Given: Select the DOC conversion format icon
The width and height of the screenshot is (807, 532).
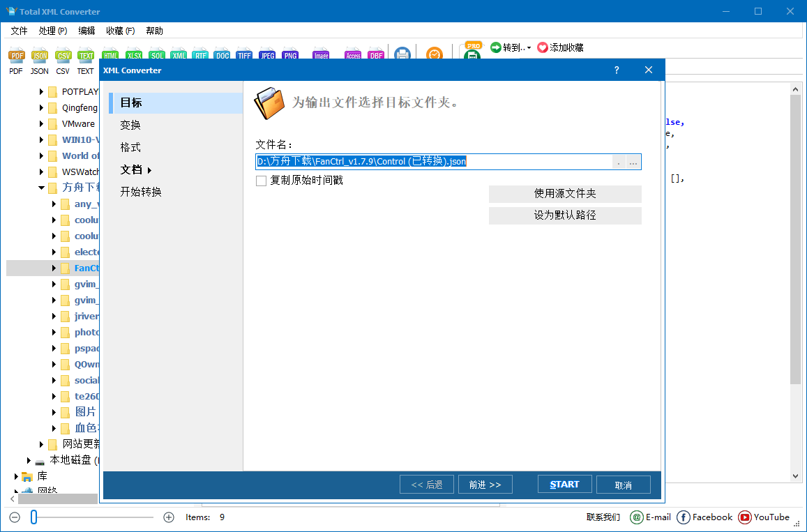Looking at the screenshot, I should [222, 54].
